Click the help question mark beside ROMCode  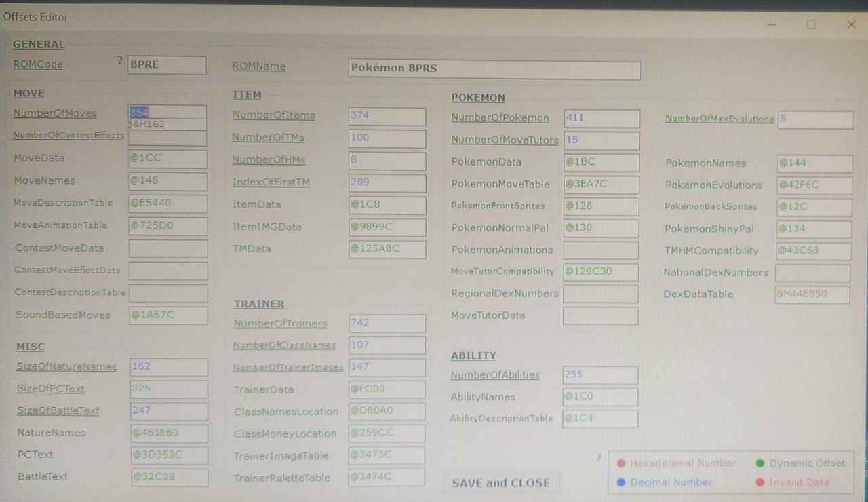click(120, 60)
